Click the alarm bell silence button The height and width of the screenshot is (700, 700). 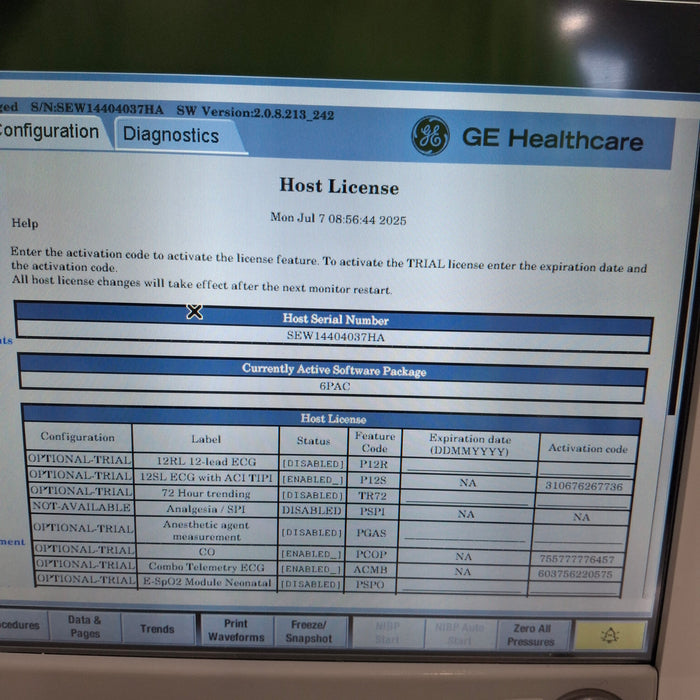coord(610,635)
